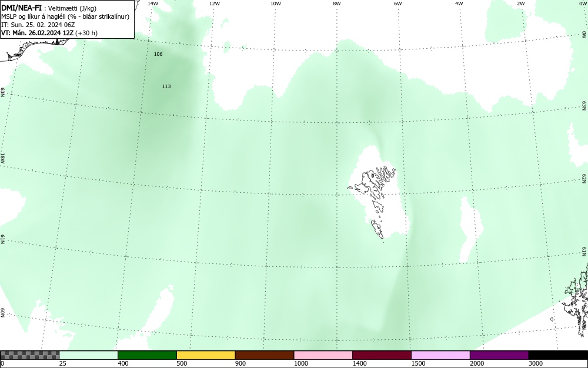588x368 pixels.
Task: Click the legend value 0
Action: [2, 363]
